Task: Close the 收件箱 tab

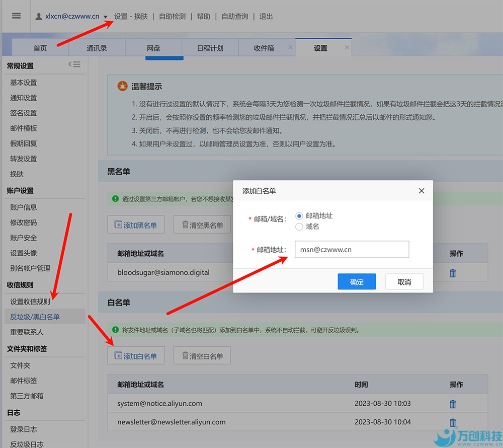Action: point(290,47)
